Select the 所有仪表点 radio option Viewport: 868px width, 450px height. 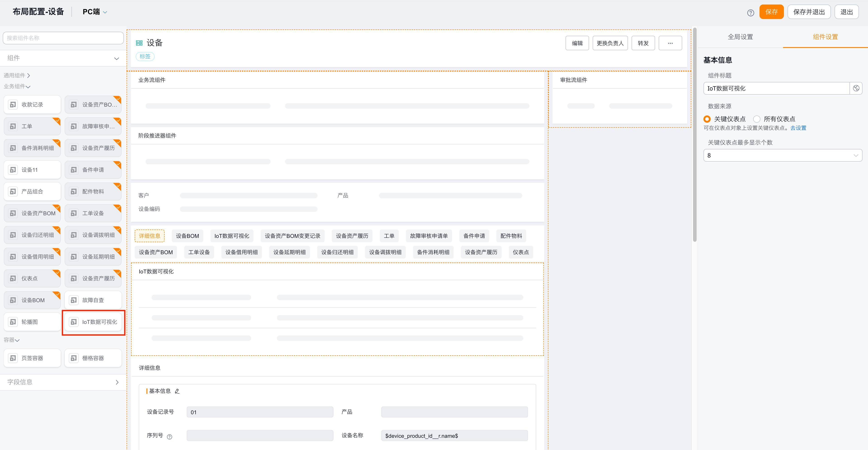tap(757, 119)
